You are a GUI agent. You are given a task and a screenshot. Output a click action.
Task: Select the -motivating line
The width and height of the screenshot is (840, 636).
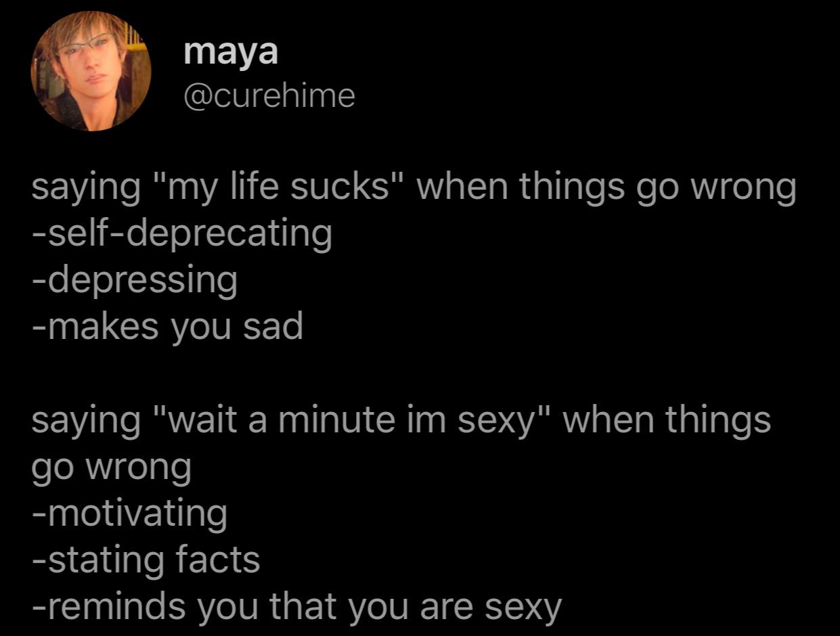129,514
